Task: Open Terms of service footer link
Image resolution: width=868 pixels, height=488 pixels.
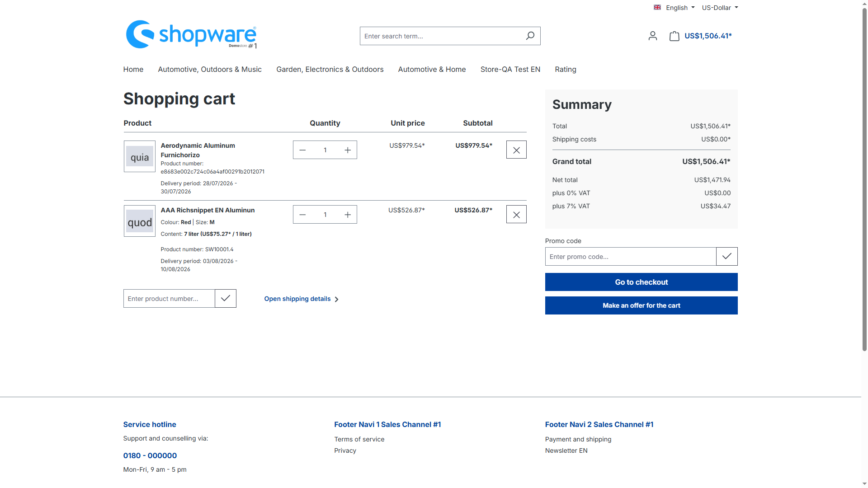Action: tap(359, 439)
